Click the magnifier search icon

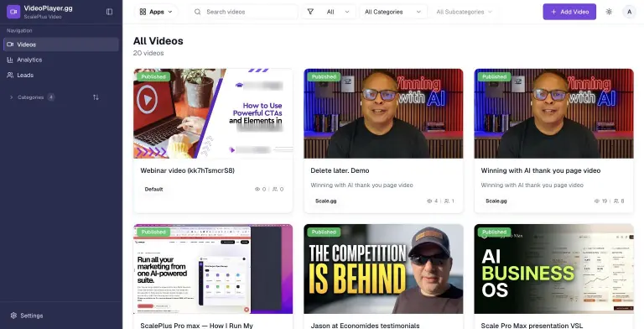click(198, 12)
